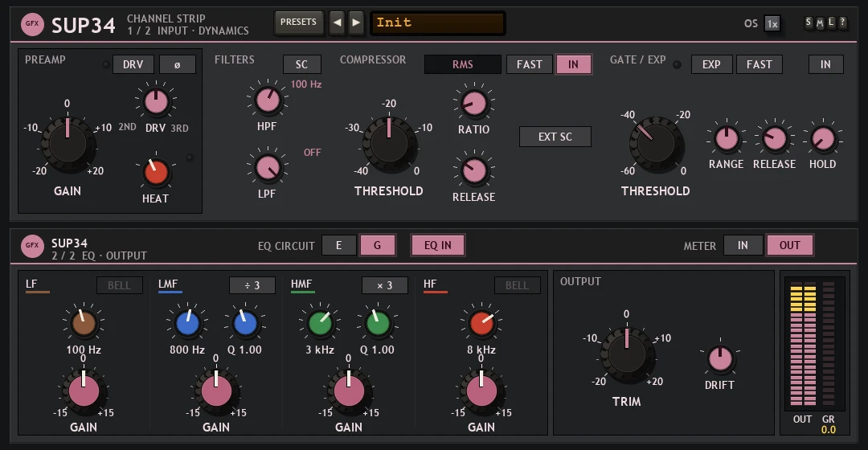Toggle gate EXP mode

click(712, 64)
